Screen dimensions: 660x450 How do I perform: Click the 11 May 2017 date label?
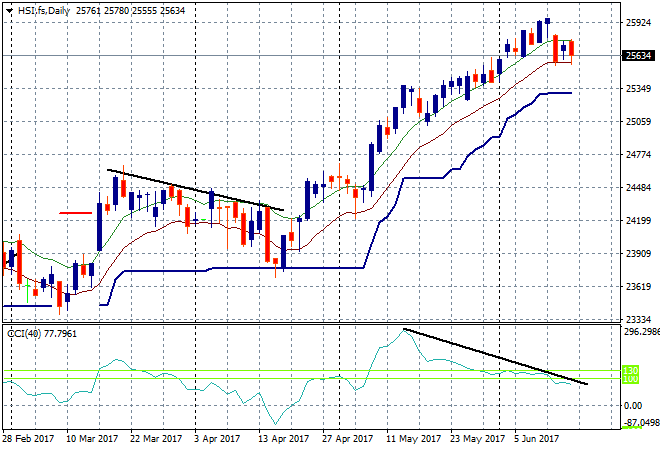(413, 439)
